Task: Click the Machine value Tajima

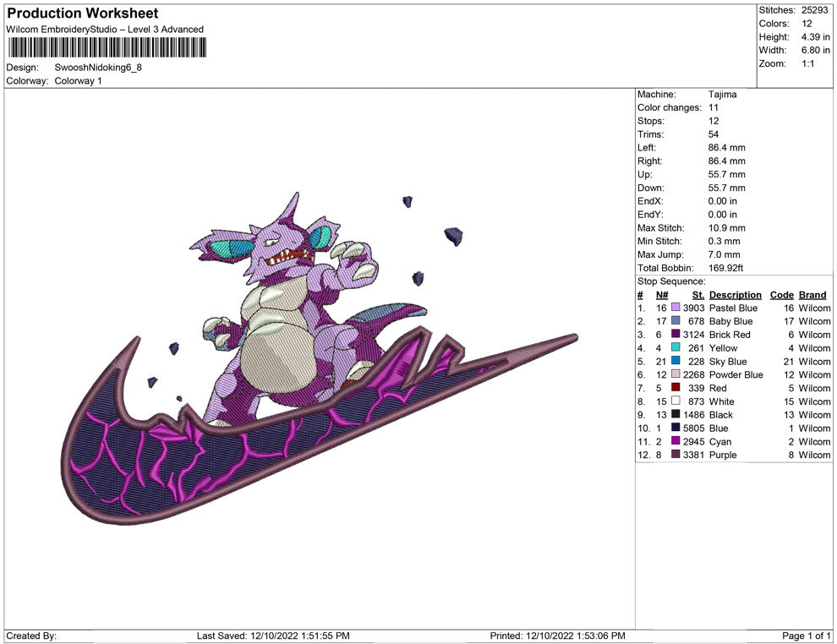Action: click(x=722, y=95)
